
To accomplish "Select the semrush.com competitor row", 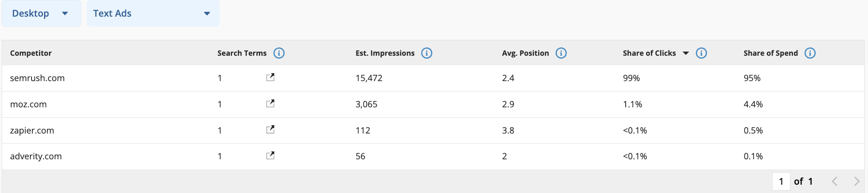I will [433, 78].
